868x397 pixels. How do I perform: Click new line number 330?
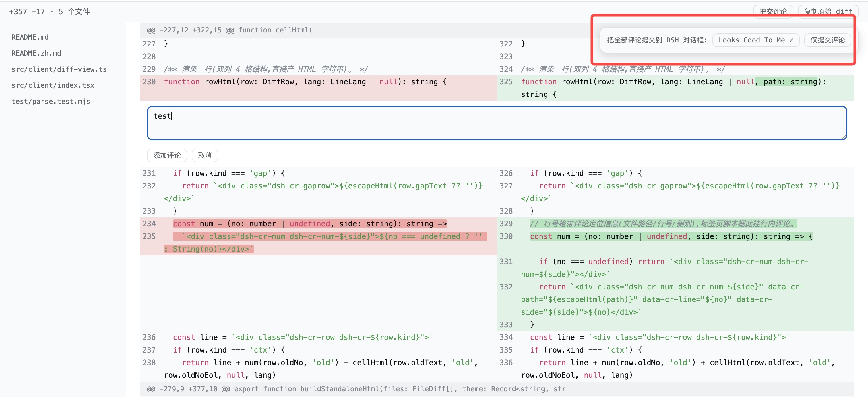pos(506,236)
